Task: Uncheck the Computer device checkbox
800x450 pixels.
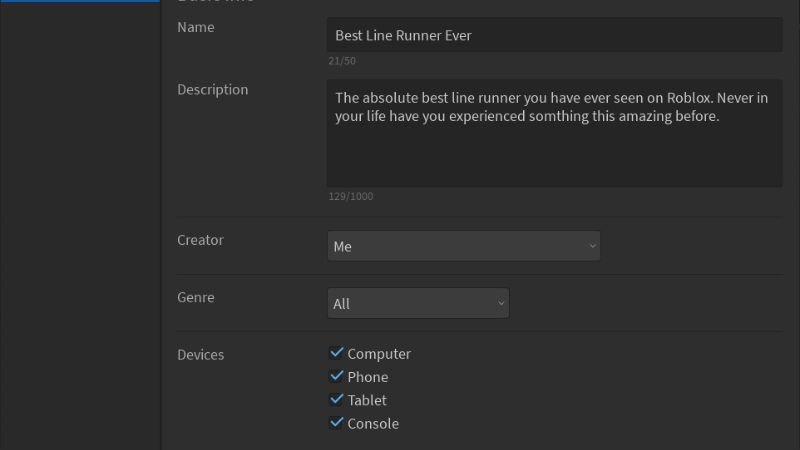Action: [336, 353]
